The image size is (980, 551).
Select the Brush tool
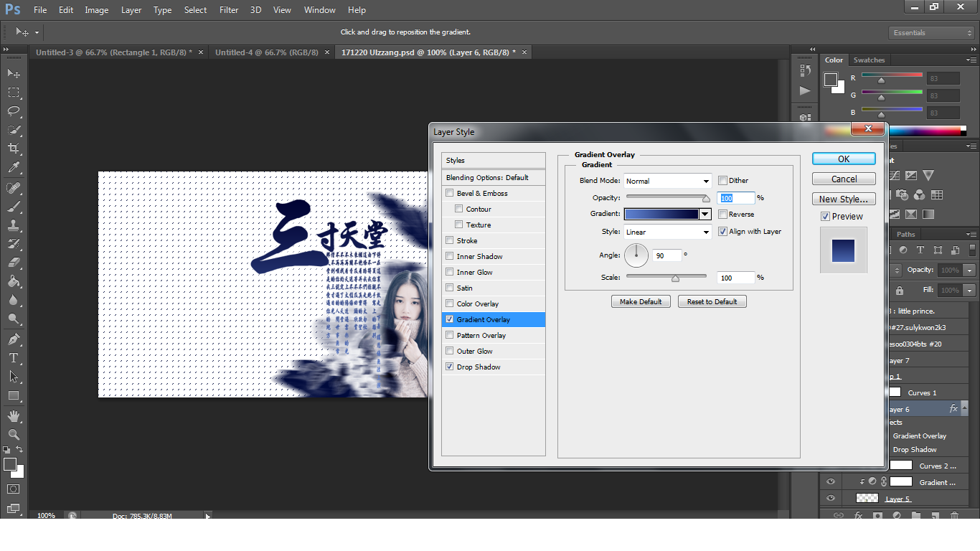[14, 207]
